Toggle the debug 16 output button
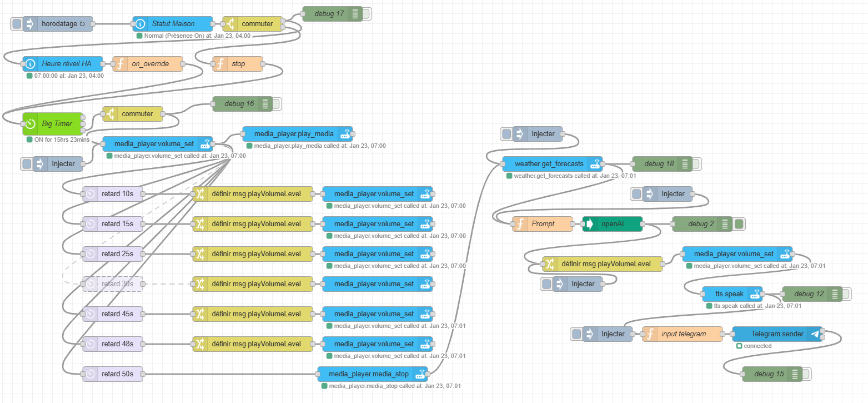This screenshot has width=868, height=403. point(277,104)
